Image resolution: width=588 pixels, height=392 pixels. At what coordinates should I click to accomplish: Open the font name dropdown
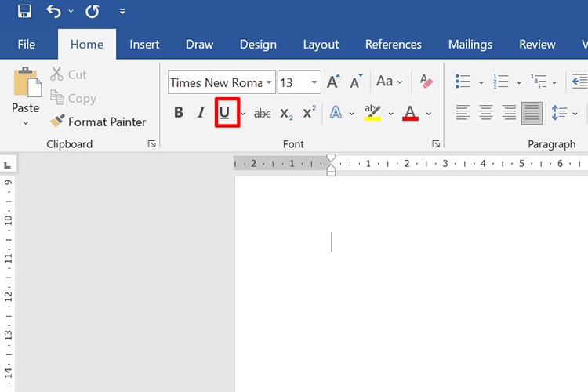269,82
